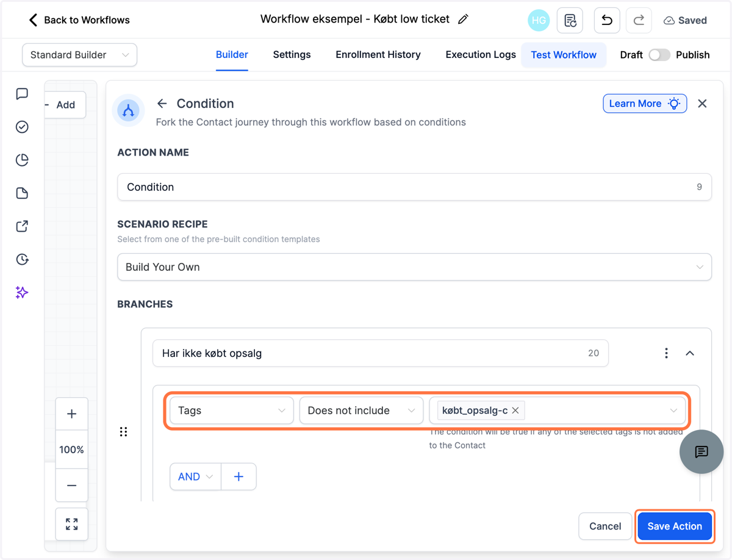
Task: Open sticky note icon in sidebar
Action: tap(22, 193)
